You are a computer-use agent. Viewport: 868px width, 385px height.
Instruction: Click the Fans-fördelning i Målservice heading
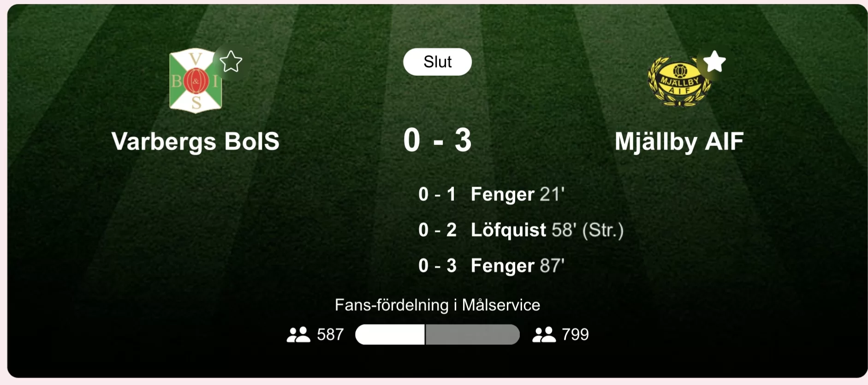pos(437,305)
